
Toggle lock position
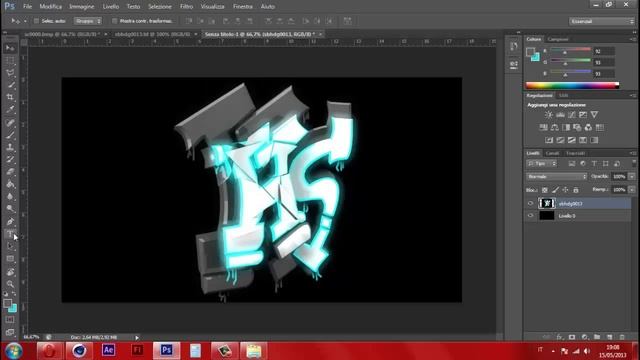[x=565, y=190]
